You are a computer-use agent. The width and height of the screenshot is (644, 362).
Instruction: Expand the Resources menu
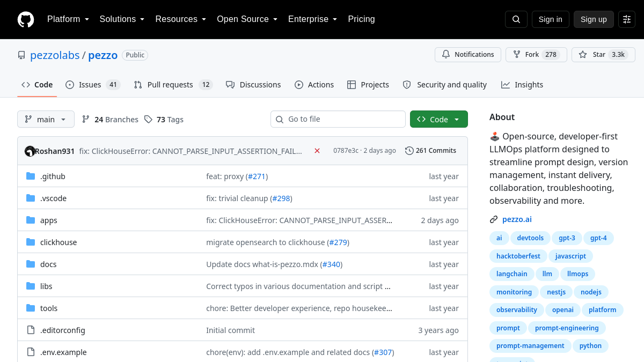(x=181, y=19)
